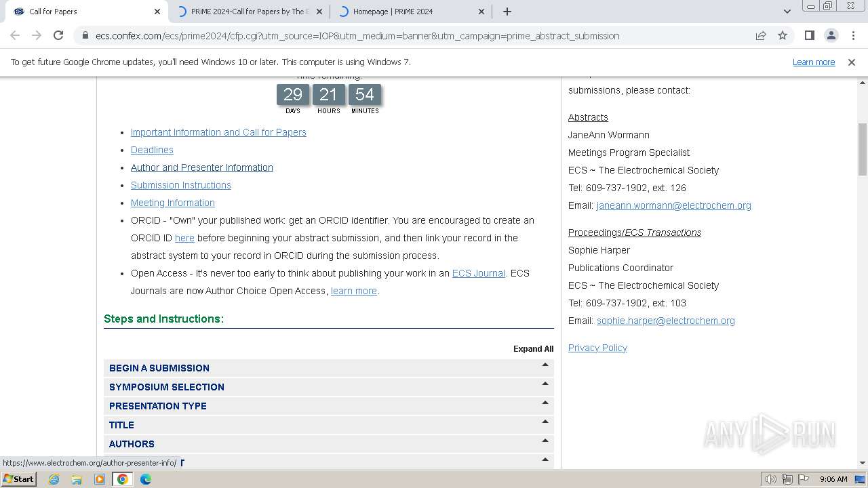Expand the AUTHORS section
Viewport: 868px width, 488px height.
pos(329,444)
